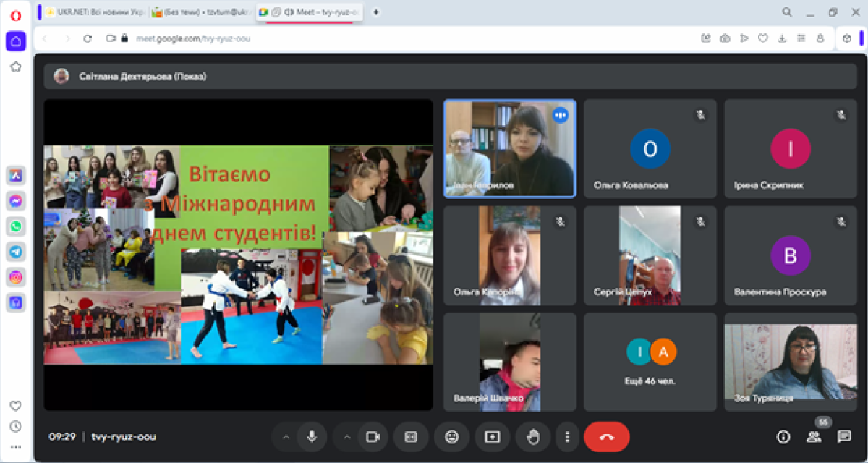This screenshot has width=868, height=463.
Task: Open chat with everyone panel
Action: (x=843, y=436)
